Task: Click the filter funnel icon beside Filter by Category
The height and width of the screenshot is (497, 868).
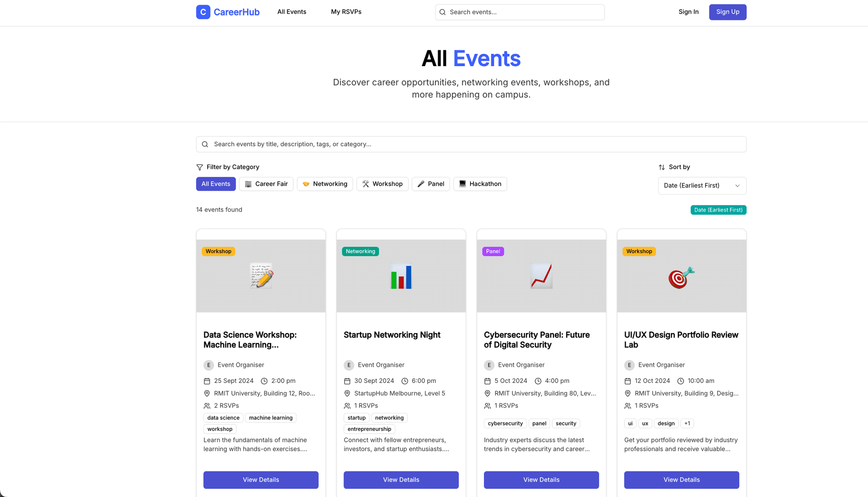Action: click(200, 167)
